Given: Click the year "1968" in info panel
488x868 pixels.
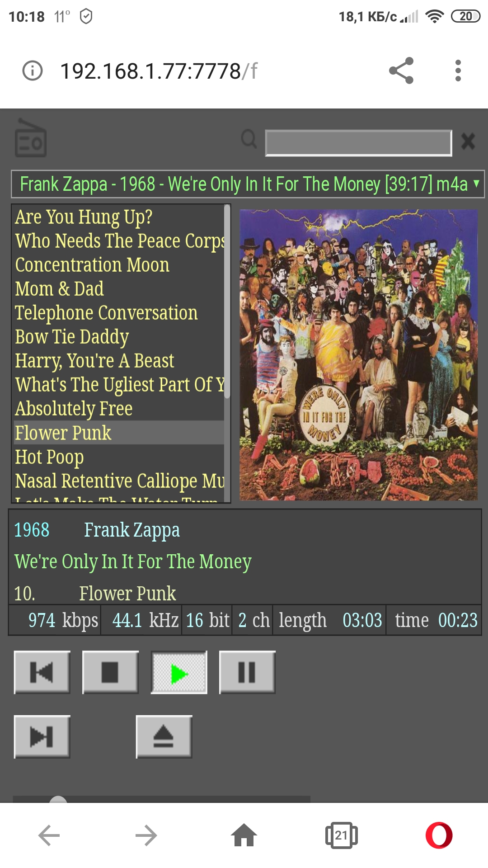Looking at the screenshot, I should pyautogui.click(x=32, y=530).
